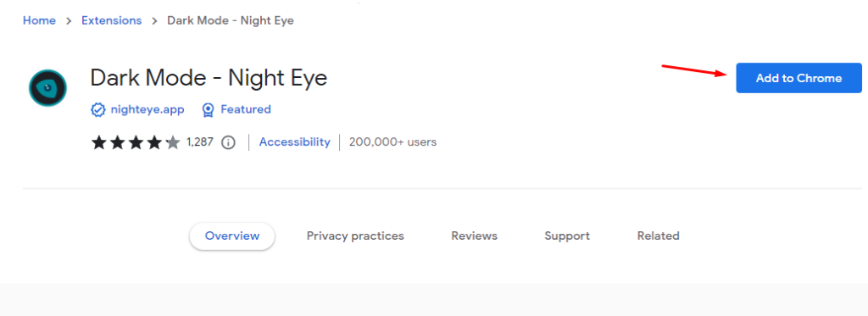
Task: Open the rating info circle icon
Action: pyautogui.click(x=228, y=142)
